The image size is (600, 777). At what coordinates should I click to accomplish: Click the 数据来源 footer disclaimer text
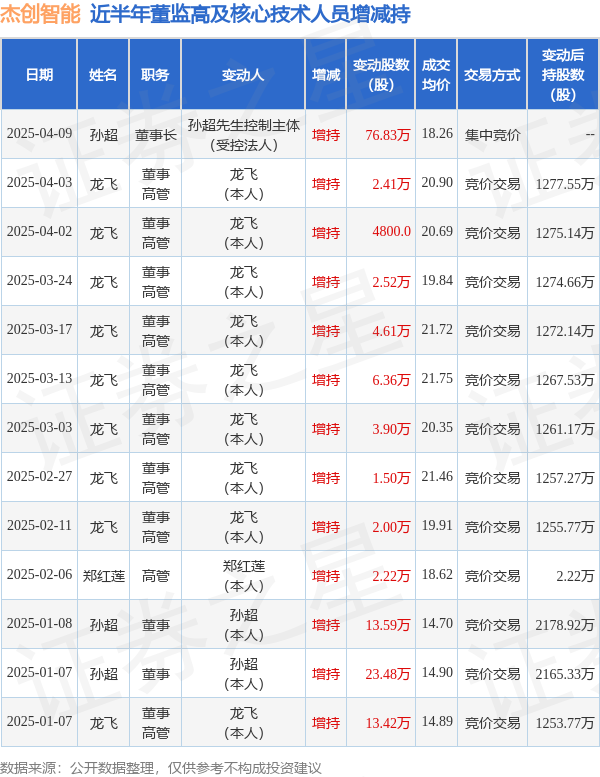pyautogui.click(x=161, y=768)
